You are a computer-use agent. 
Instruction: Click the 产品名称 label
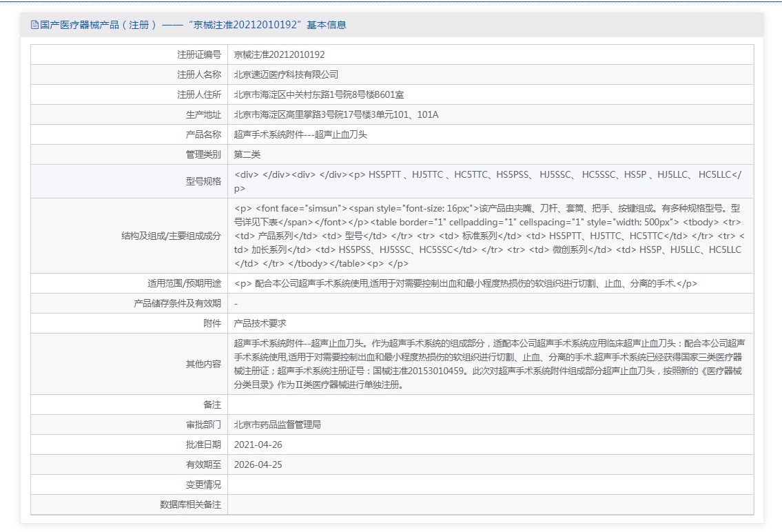pos(203,134)
